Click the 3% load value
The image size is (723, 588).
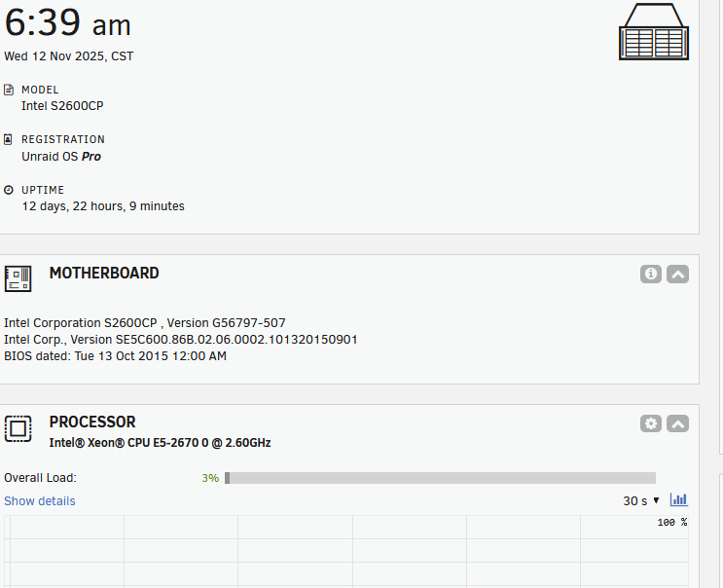(210, 478)
